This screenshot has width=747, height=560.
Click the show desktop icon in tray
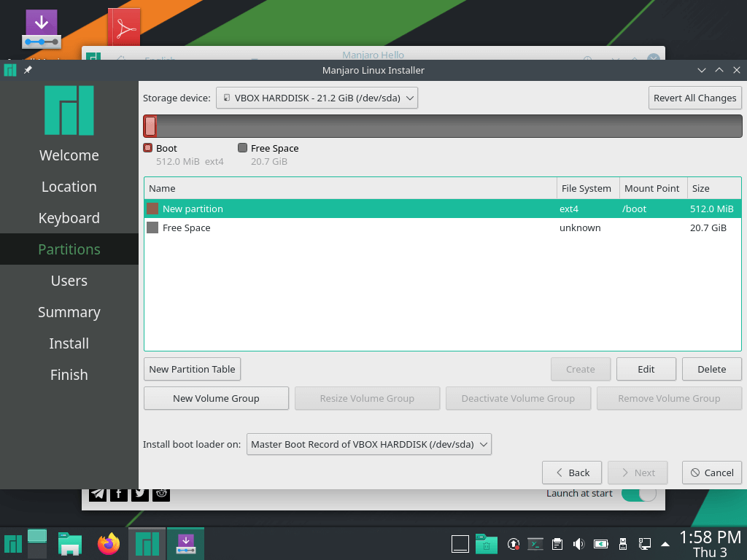coord(460,544)
